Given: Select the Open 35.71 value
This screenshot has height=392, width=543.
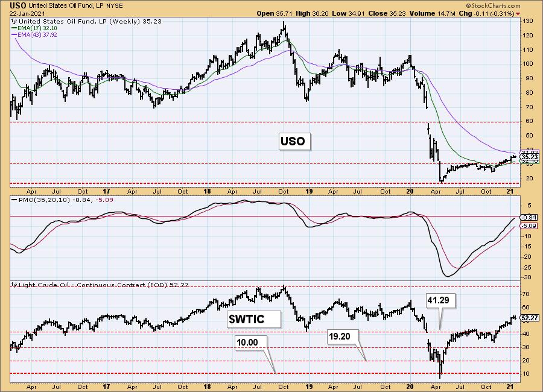Looking at the screenshot, I should (x=275, y=13).
